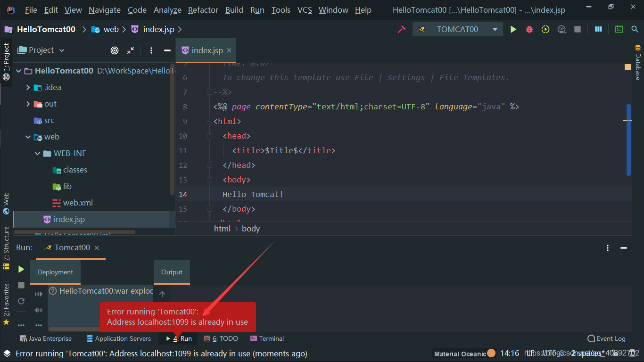The height and width of the screenshot is (362, 644).
Task: Click the redeploy refresh icon in Run panel
Action: pyautogui.click(x=21, y=301)
